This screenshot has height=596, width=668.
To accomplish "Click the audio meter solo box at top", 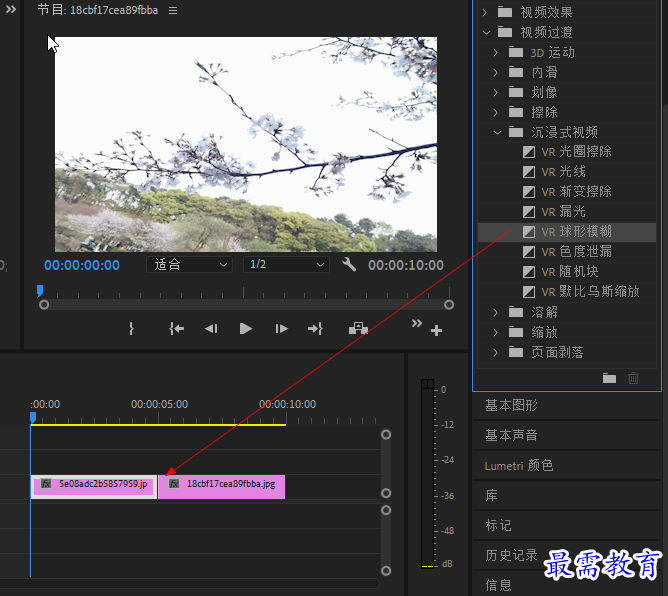I will tap(427, 384).
